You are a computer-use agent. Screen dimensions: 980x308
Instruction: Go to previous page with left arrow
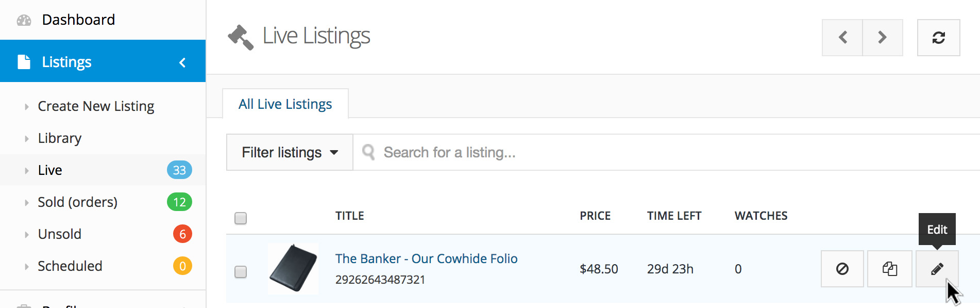pos(842,38)
